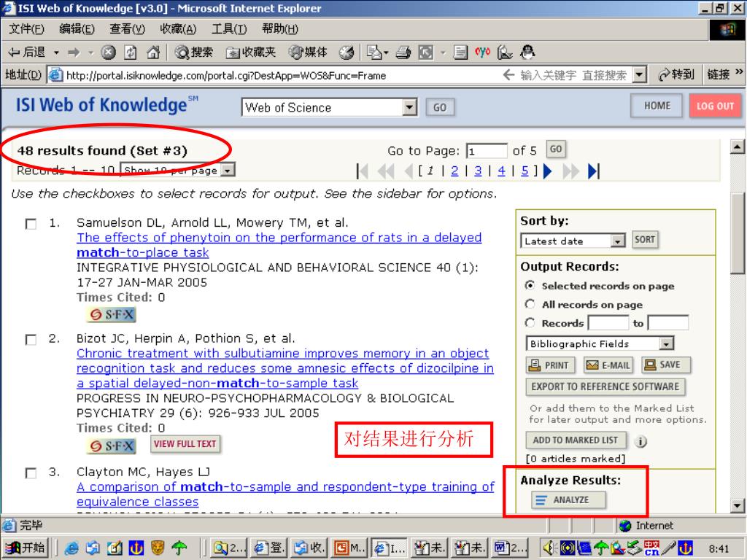Click the HOME button in header

pyautogui.click(x=657, y=106)
